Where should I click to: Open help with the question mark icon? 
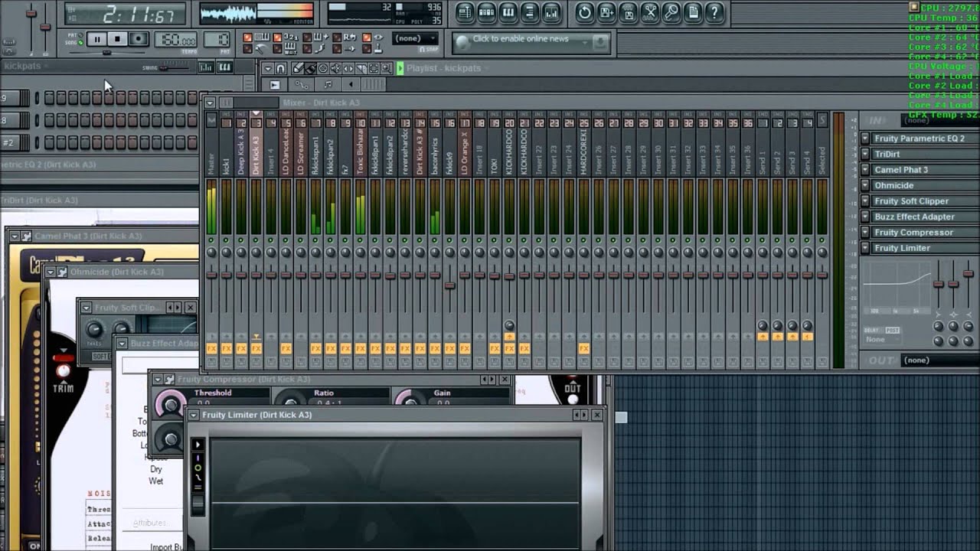(x=714, y=12)
